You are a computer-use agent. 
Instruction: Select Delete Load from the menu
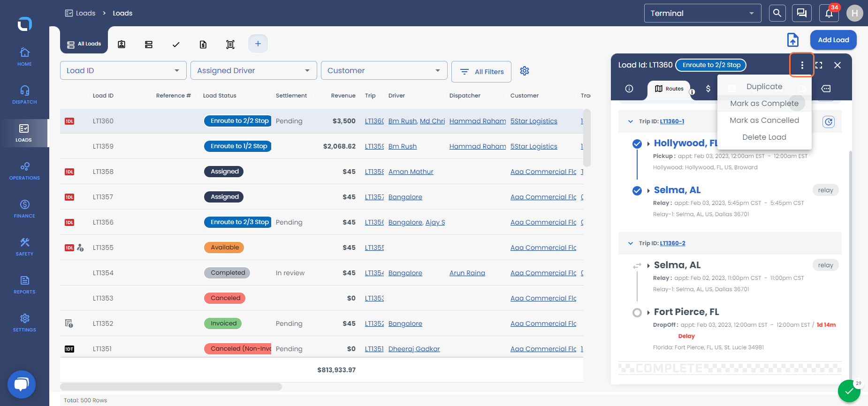pos(764,137)
